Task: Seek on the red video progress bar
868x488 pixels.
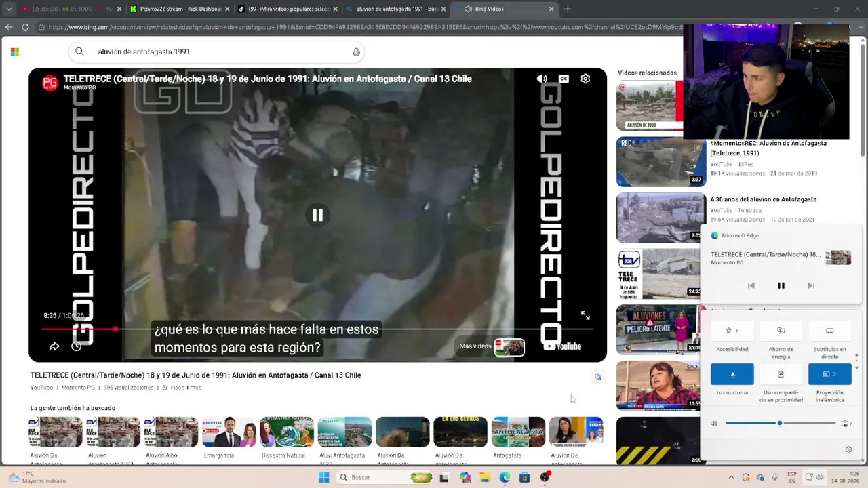Action: 317,329
